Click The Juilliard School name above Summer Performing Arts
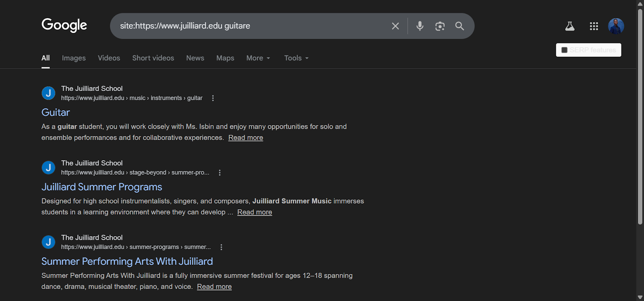This screenshot has height=301, width=644. coord(92,237)
